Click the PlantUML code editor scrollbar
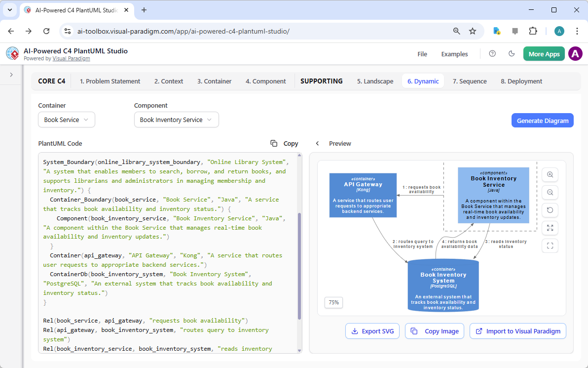The width and height of the screenshot is (588, 368). point(299,267)
